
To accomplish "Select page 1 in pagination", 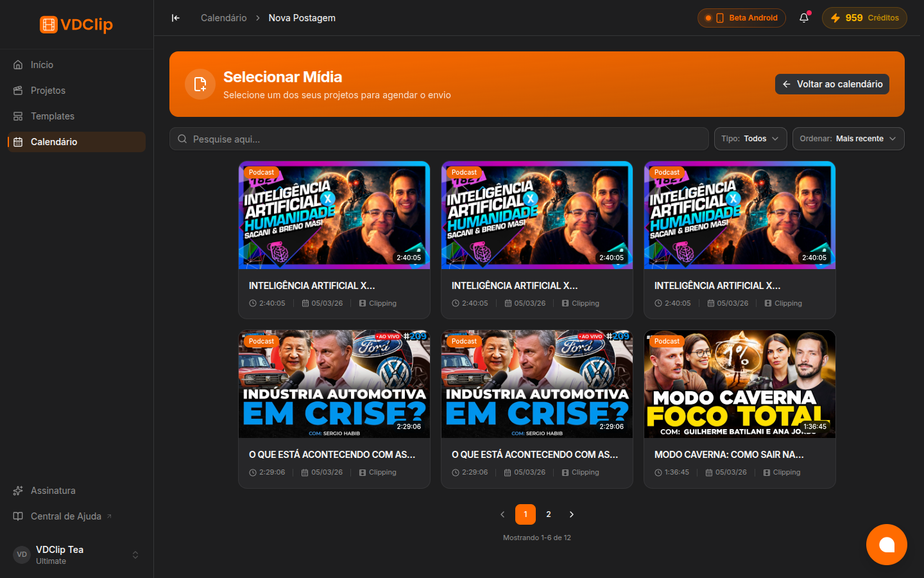I will pyautogui.click(x=526, y=514).
